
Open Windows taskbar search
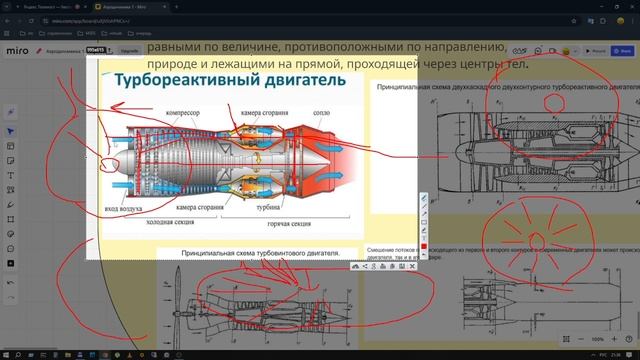point(18,355)
